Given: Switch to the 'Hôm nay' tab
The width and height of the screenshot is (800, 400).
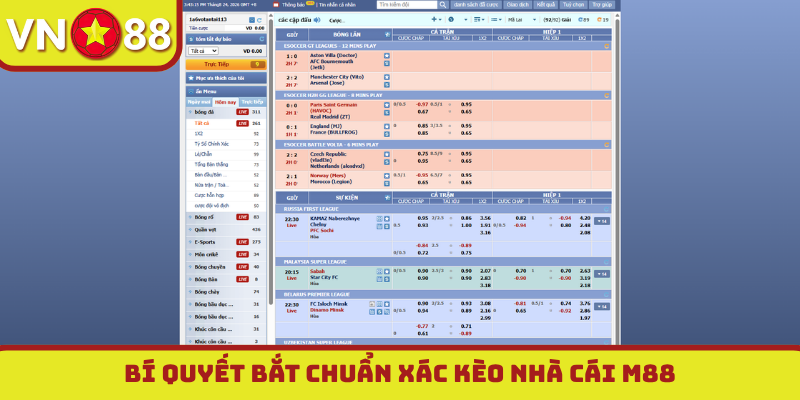Looking at the screenshot, I should tap(225, 102).
